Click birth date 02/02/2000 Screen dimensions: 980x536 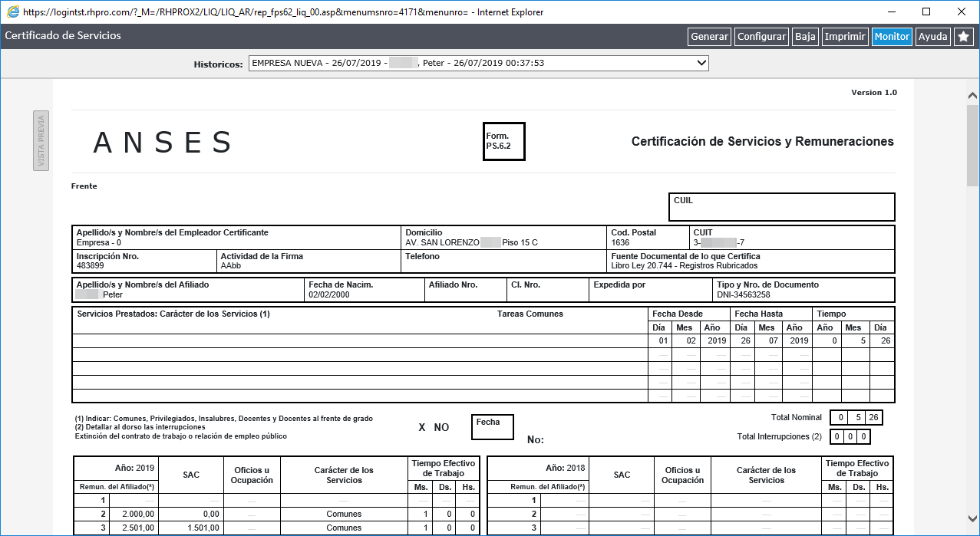click(x=330, y=294)
